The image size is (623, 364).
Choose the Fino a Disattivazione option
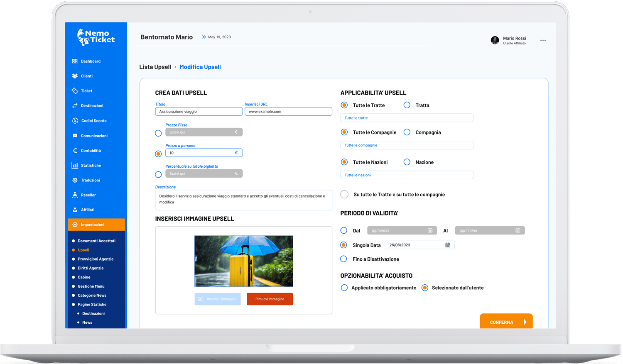click(x=343, y=259)
